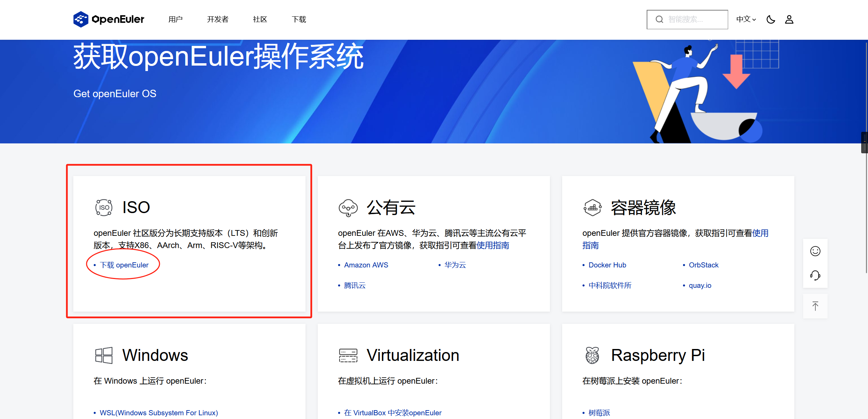This screenshot has width=868, height=419.
Task: Open the 社区 menu
Action: [x=260, y=19]
